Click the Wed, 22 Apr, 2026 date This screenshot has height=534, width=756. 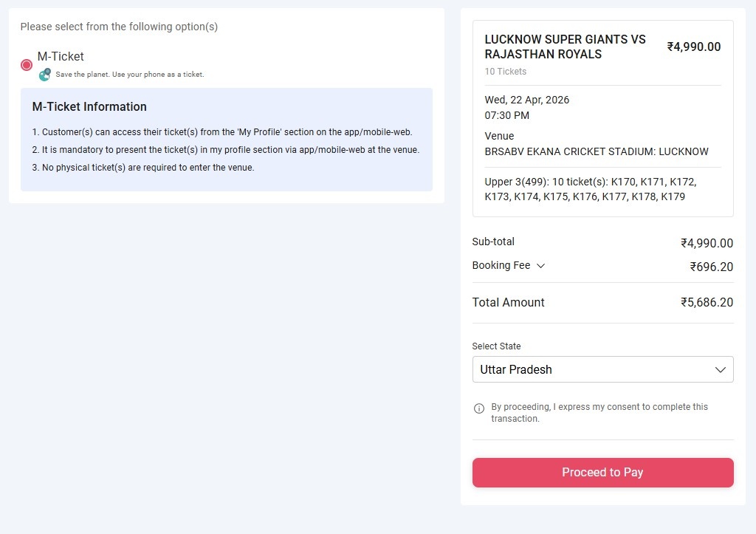[x=526, y=100]
